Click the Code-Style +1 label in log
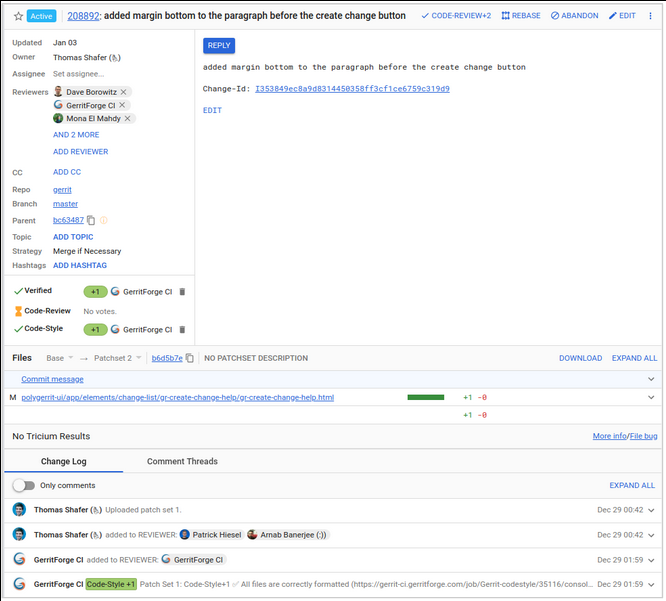 coord(111,584)
